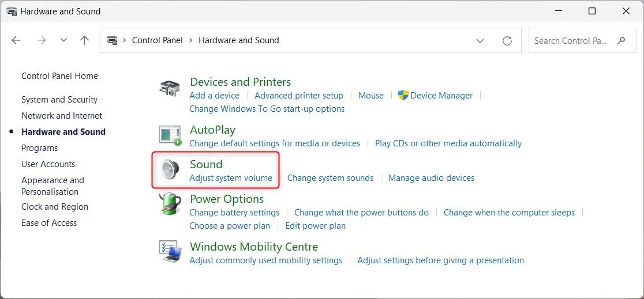This screenshot has height=299, width=644.
Task: Click Change Windows To Go start-up options
Action: click(267, 109)
